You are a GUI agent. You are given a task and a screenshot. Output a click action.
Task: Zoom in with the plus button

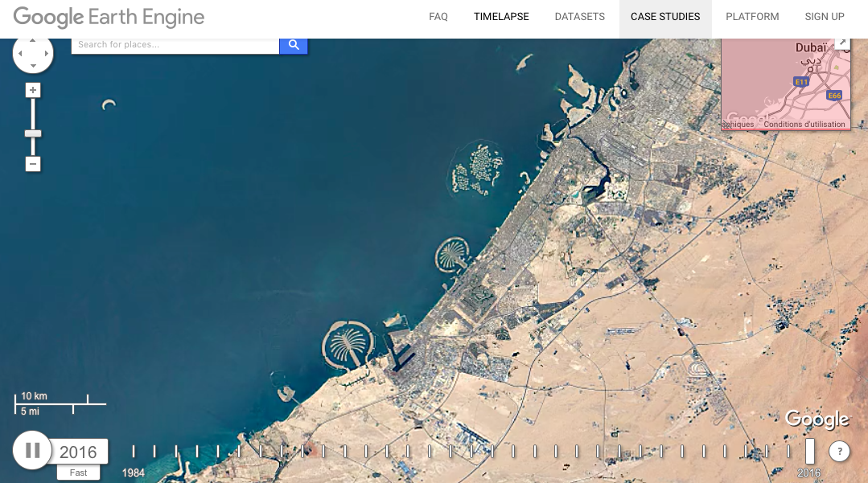33,90
